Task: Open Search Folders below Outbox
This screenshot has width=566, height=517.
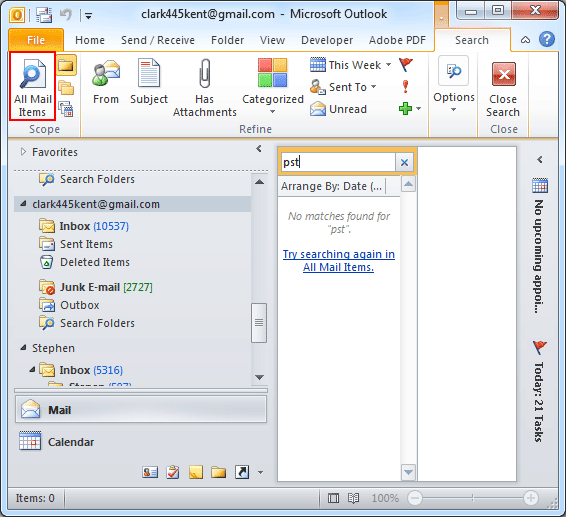Action: tap(87, 323)
